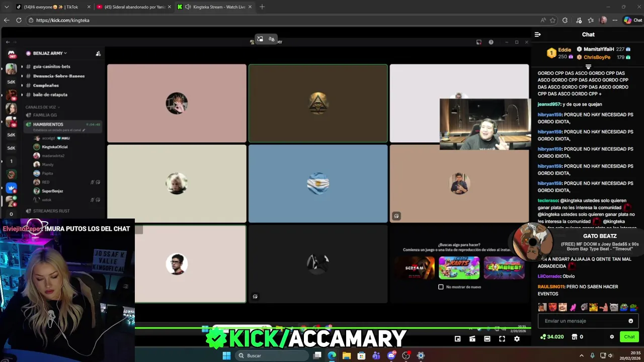Open browser profile avatar
The height and width of the screenshot is (362, 644).
pos(603,20)
